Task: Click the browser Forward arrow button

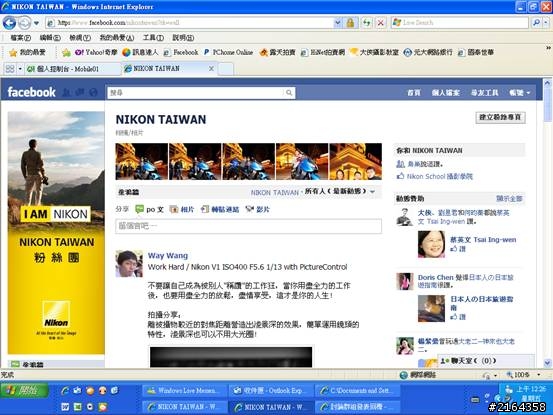Action: pyautogui.click(x=24, y=23)
